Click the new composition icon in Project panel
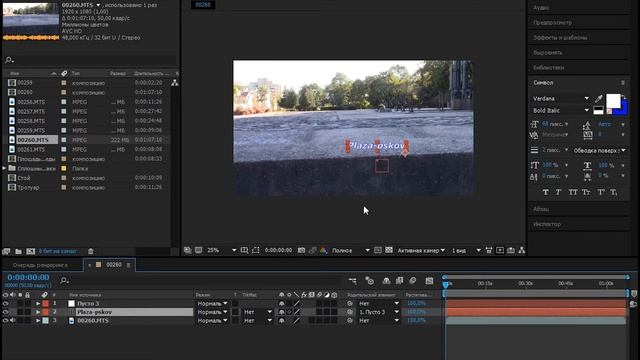The height and width of the screenshot is (360, 640). [x=31, y=251]
